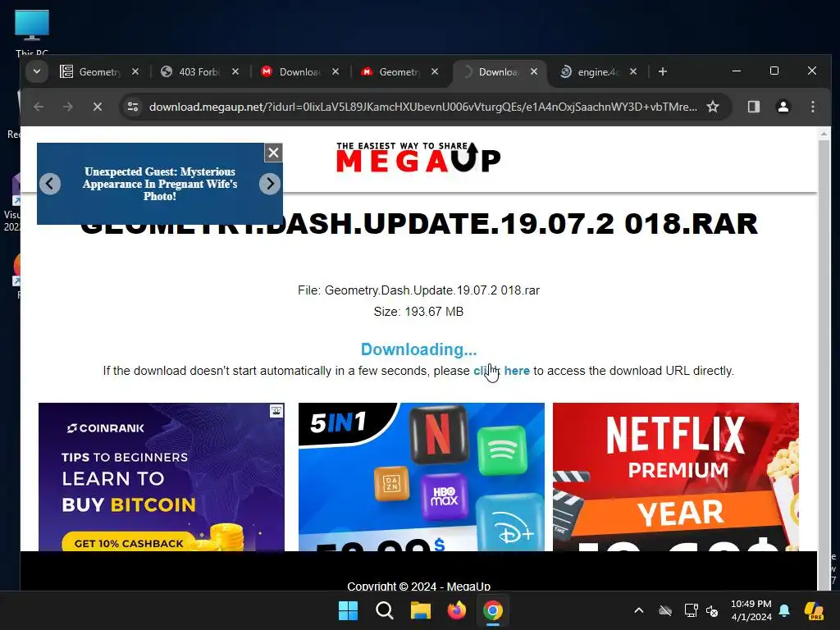Screen dimensions: 840x630
Task: Click muted volume tray icon
Action: tap(712, 610)
